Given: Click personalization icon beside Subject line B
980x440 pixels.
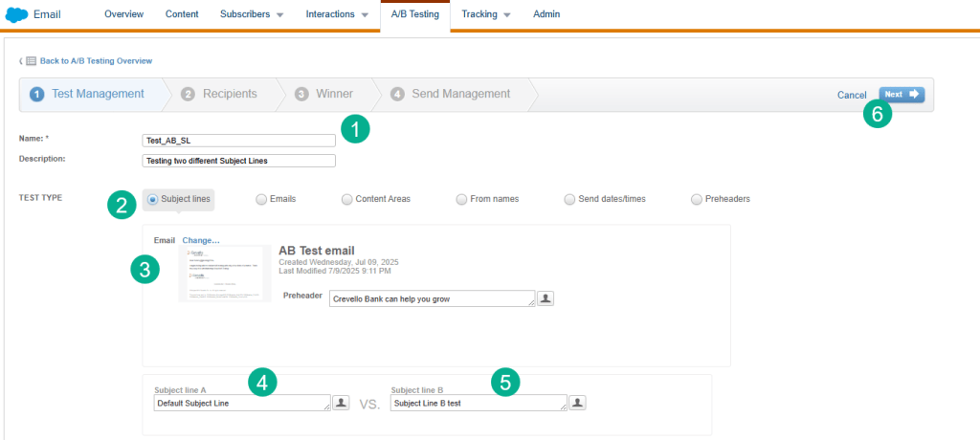Looking at the screenshot, I should (x=577, y=403).
